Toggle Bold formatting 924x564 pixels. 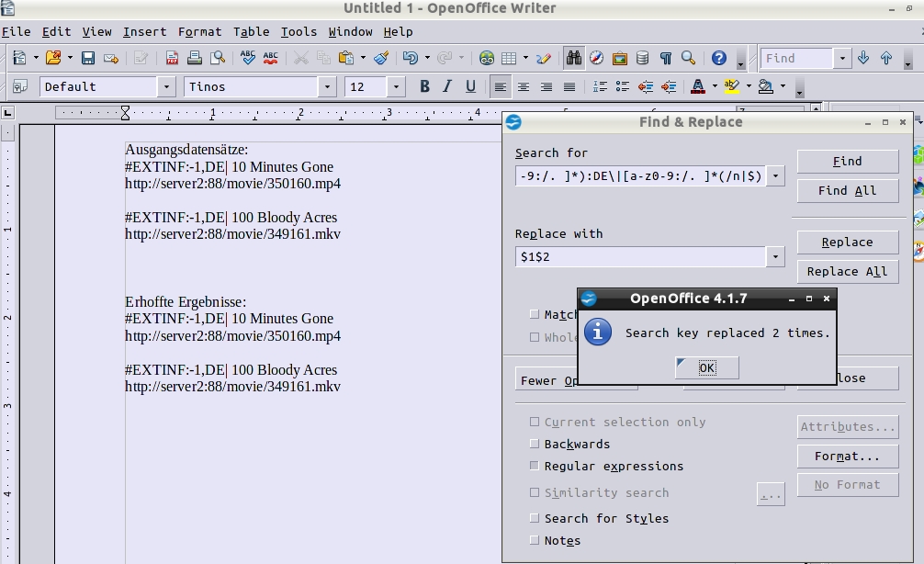pyautogui.click(x=424, y=86)
